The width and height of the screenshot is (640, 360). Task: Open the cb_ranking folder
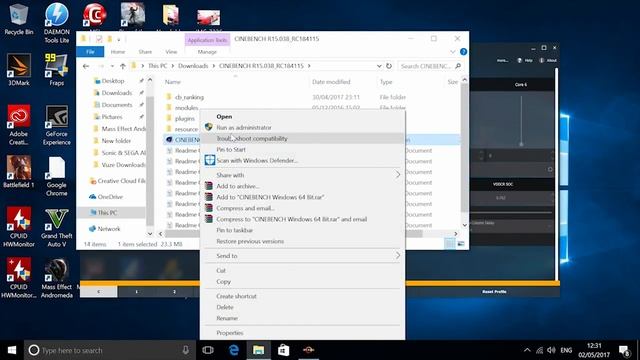pyautogui.click(x=189, y=97)
